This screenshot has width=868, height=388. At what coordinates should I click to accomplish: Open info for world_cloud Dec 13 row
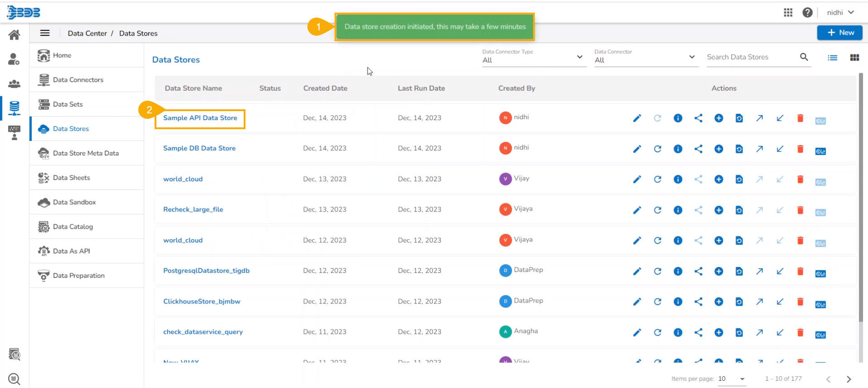[678, 179]
